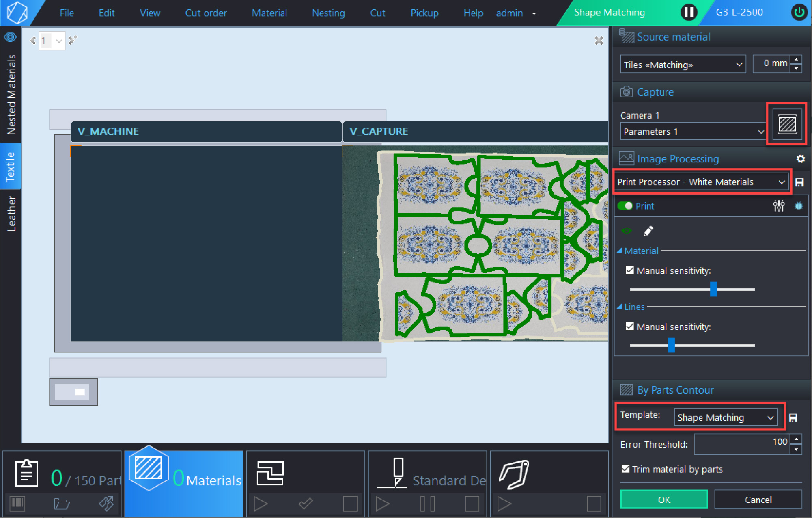Confirm nesting with checkmark icon
Screen dimensions: 812x519
[305, 504]
